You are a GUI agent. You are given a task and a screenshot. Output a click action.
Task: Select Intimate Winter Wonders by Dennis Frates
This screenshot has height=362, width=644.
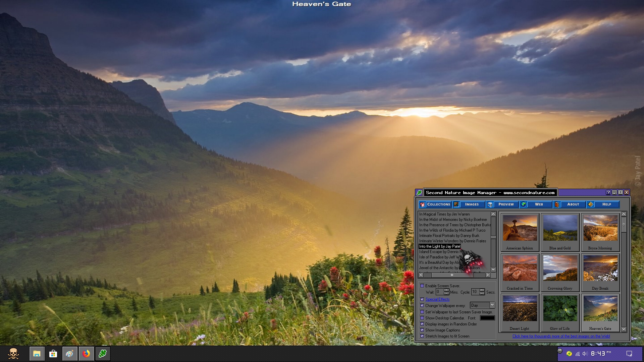coord(452,241)
